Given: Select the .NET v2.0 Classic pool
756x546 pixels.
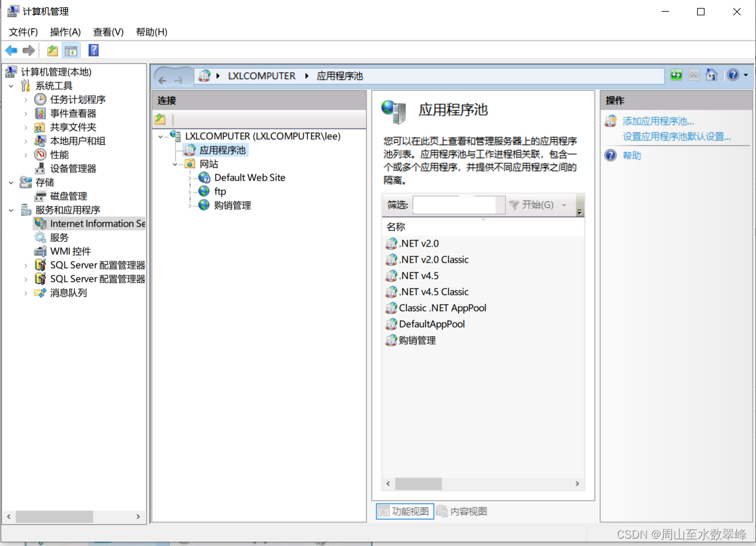Looking at the screenshot, I should point(433,260).
